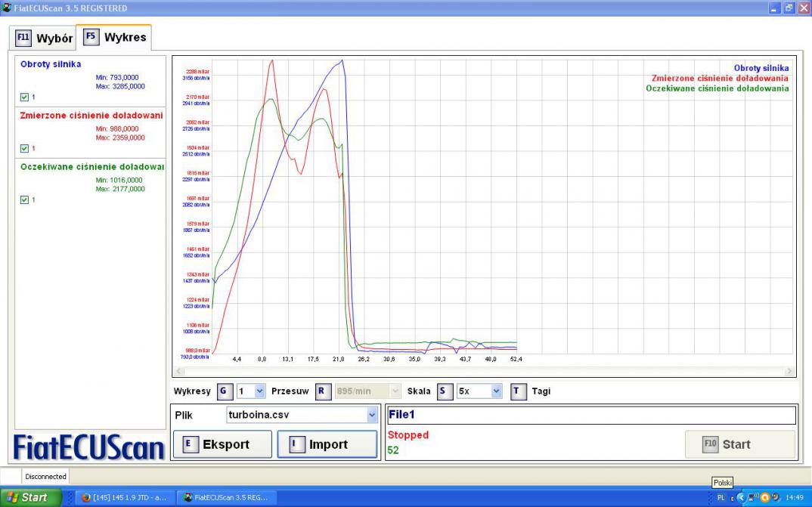Click the FiatECUScan logo in bottom-left corner

89,447
